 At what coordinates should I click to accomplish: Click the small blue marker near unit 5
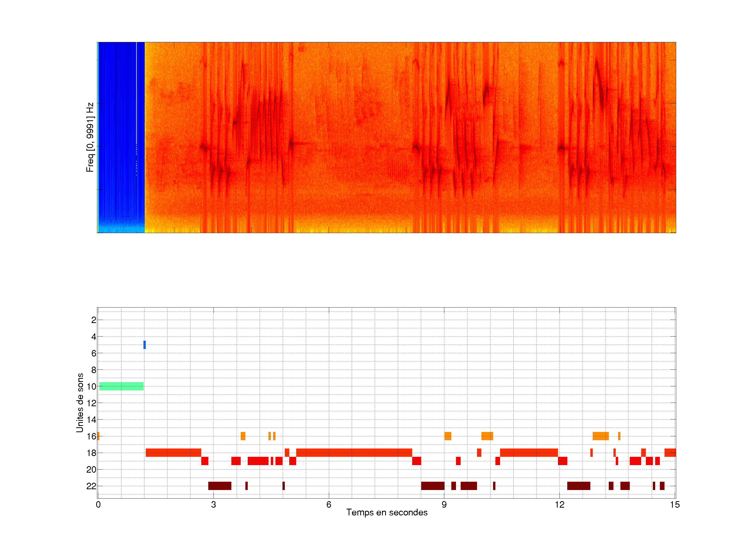[144, 345]
